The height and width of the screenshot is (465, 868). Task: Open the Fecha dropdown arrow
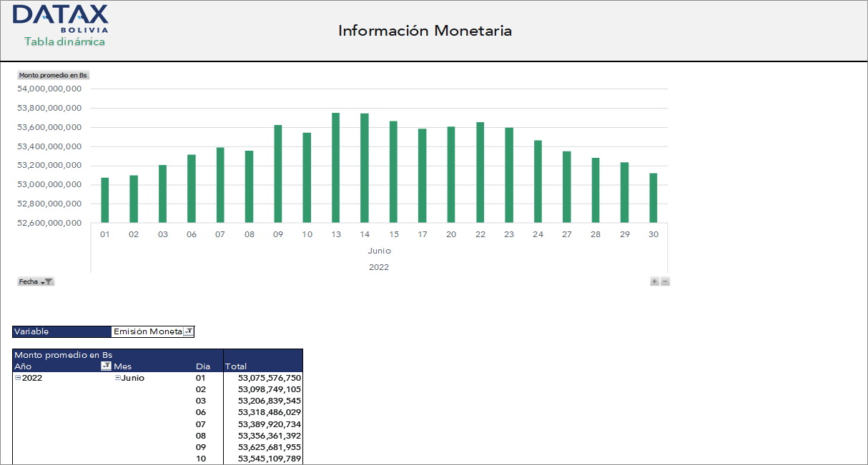point(43,281)
